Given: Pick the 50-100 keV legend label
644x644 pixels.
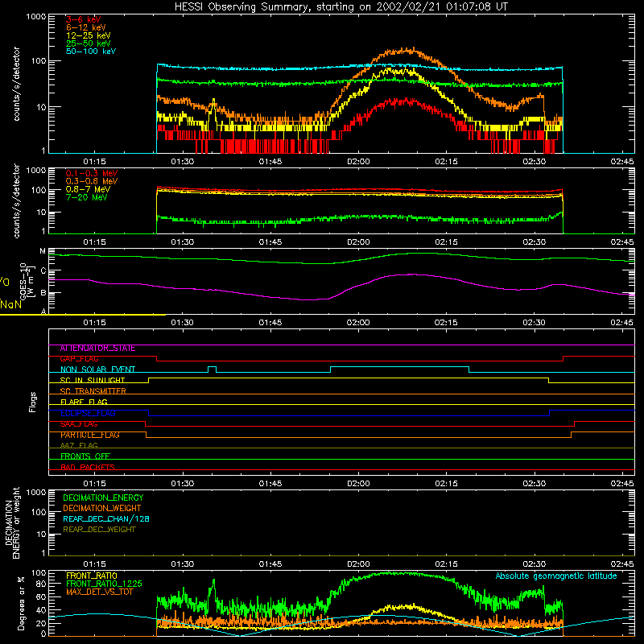Looking at the screenshot, I should pos(91,52).
